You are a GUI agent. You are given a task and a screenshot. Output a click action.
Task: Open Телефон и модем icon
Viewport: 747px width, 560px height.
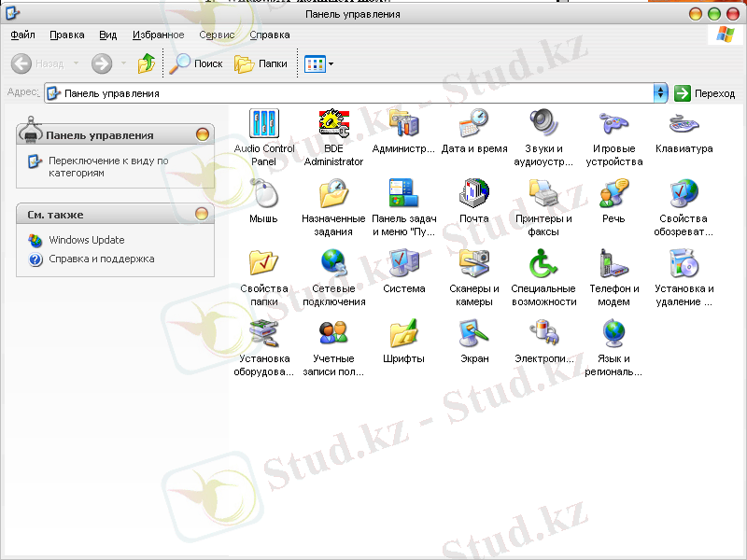tap(613, 263)
